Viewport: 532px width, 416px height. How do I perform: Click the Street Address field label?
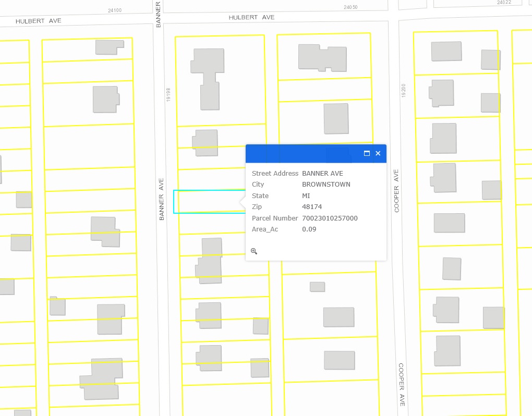[x=275, y=173]
